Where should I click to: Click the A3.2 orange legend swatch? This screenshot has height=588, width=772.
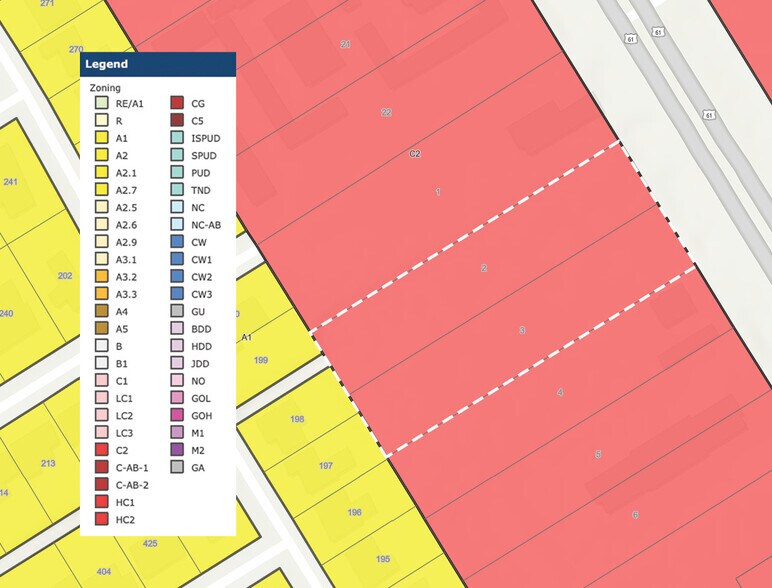point(101,276)
